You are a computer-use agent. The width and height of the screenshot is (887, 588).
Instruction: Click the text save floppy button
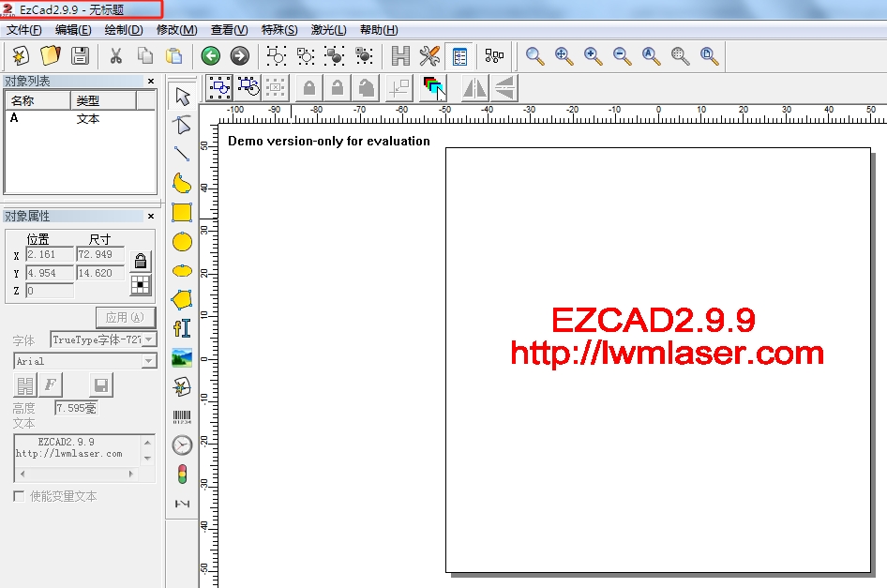[101, 385]
